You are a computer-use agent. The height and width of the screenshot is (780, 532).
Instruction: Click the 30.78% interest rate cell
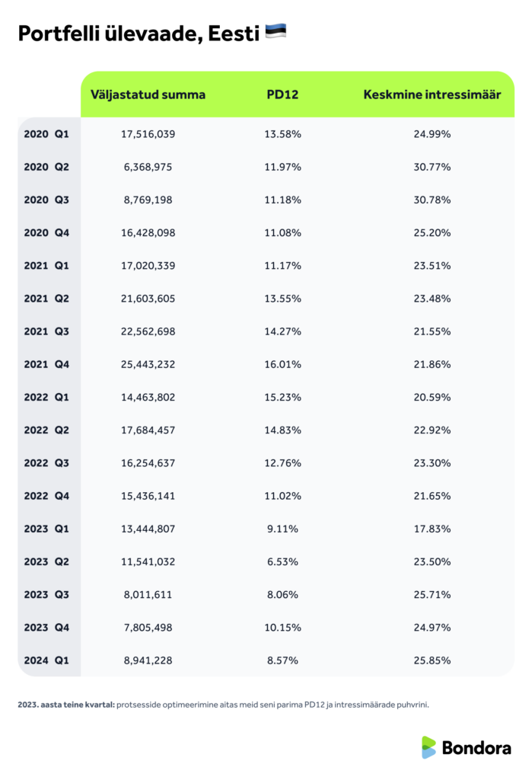tap(432, 200)
